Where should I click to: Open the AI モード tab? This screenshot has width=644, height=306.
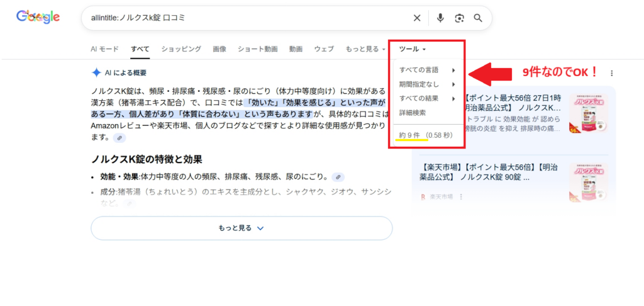[104, 48]
